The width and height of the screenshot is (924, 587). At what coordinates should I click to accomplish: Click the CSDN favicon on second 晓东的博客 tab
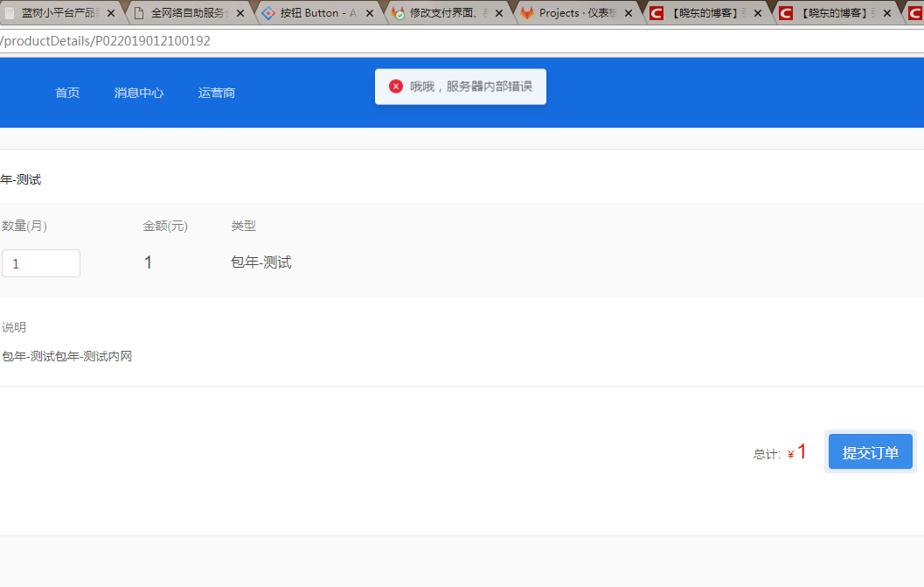786,13
